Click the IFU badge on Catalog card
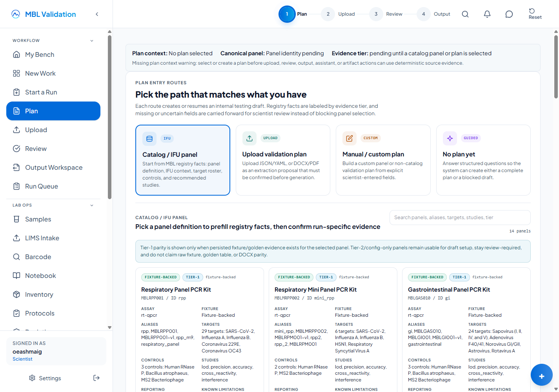The image size is (559, 392). 167,138
